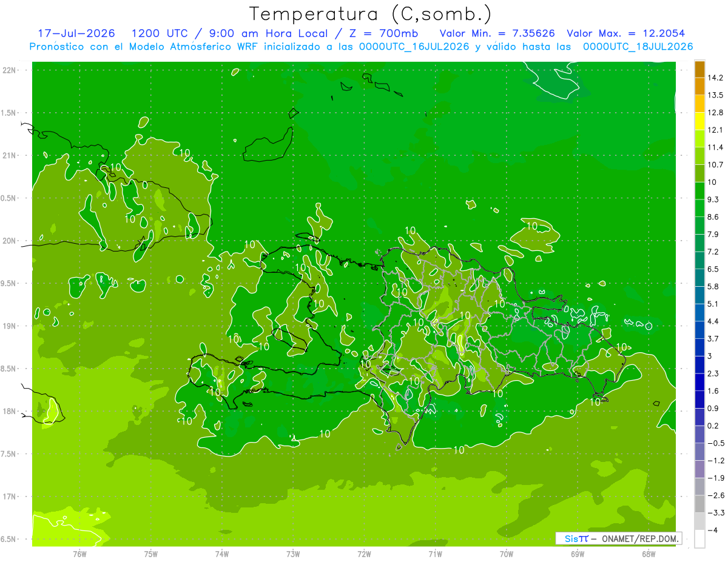Pick the gray swatch between -3.3 and -2.6
This screenshot has width=728, height=562.
[699, 504]
